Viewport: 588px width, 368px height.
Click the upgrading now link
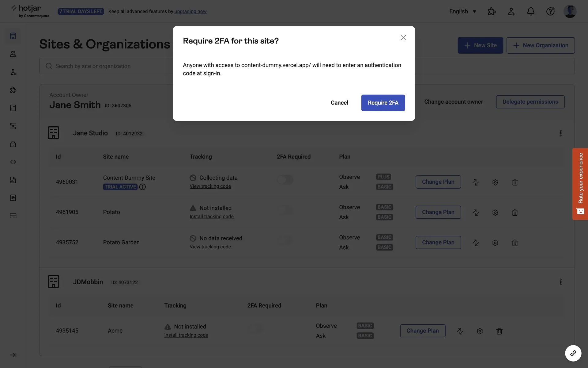tap(190, 11)
